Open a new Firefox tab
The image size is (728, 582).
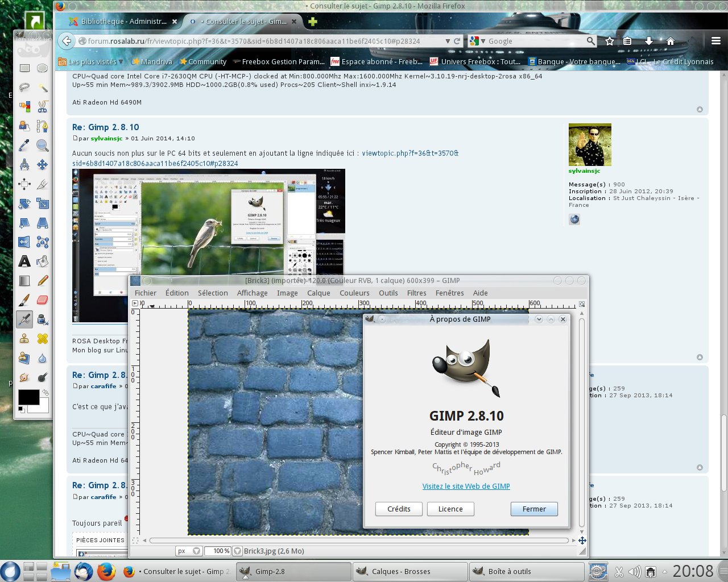coord(312,22)
